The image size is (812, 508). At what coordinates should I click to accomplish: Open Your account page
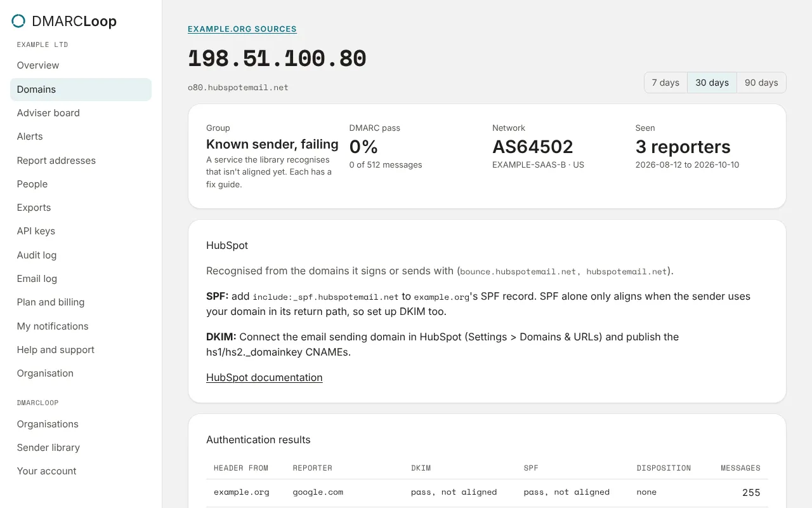[81, 471]
